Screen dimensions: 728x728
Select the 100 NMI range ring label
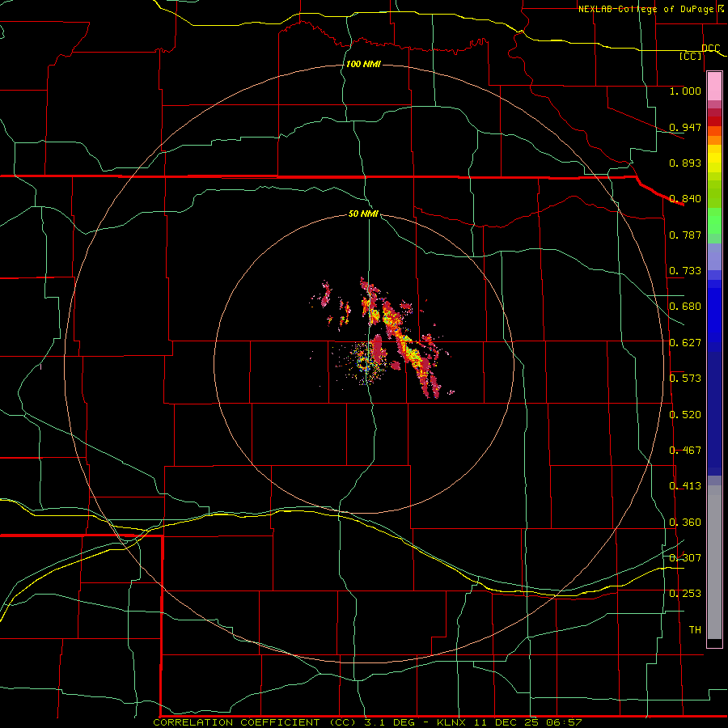[x=363, y=64]
